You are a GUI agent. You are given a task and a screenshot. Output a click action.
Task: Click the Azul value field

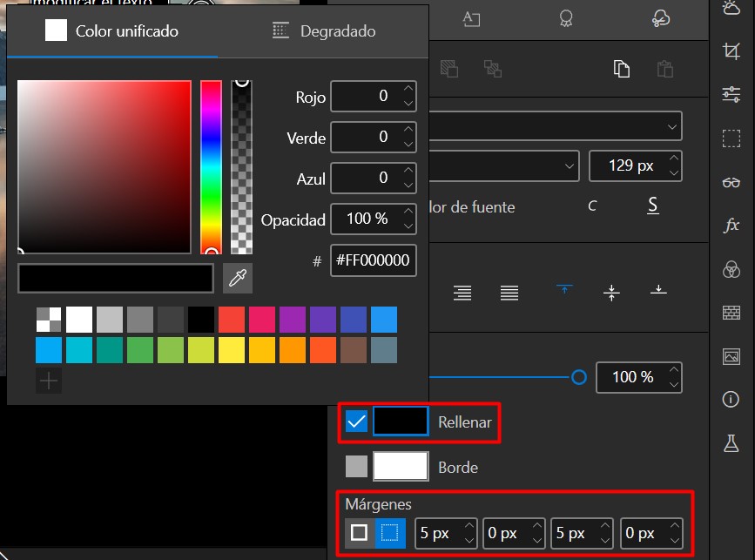tap(374, 179)
